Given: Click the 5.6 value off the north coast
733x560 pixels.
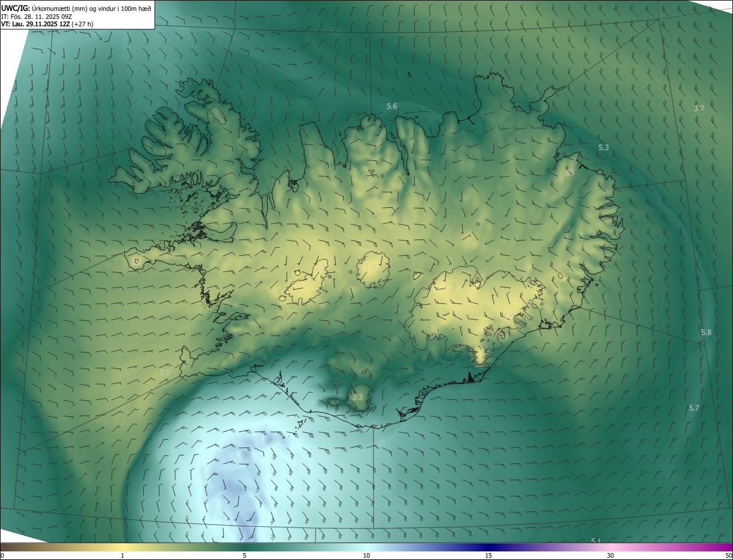Looking at the screenshot, I should tap(392, 106).
